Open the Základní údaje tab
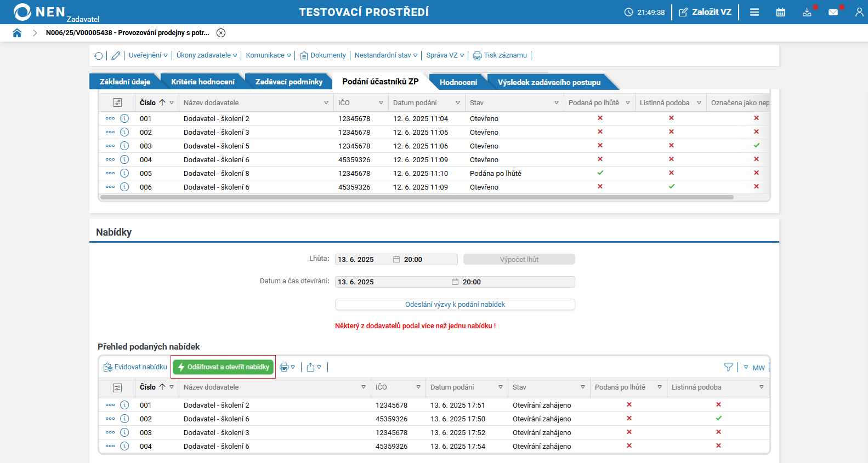868x463 pixels. [x=125, y=82]
